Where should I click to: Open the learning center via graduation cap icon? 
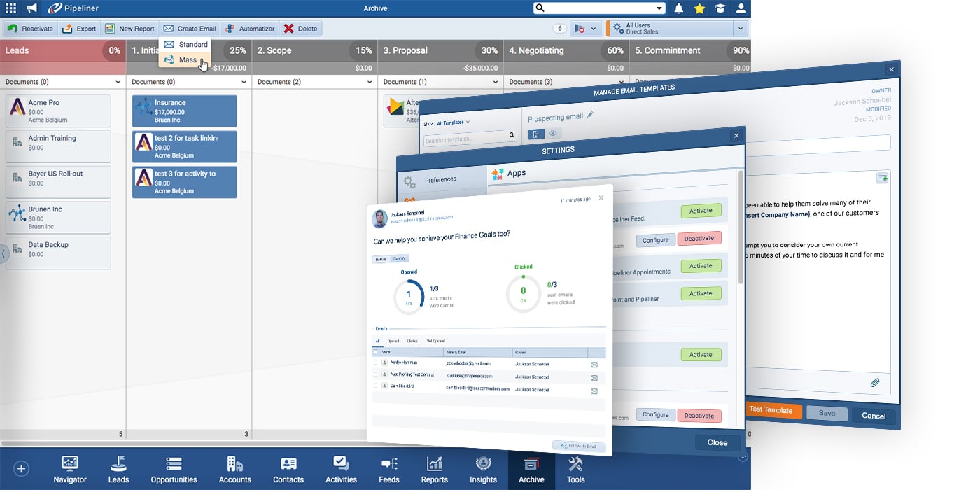coord(721,8)
